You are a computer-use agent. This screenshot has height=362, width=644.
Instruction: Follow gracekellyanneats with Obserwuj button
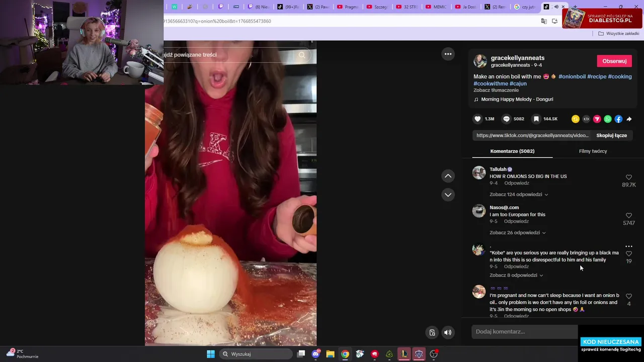[x=614, y=61]
